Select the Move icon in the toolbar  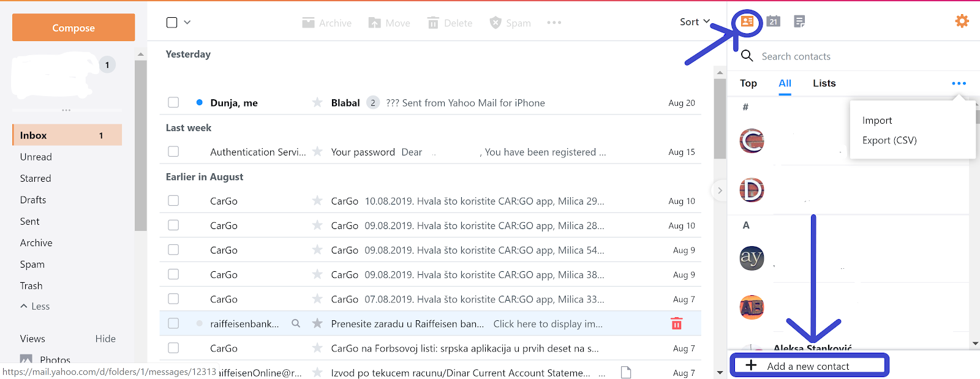pyautogui.click(x=388, y=23)
